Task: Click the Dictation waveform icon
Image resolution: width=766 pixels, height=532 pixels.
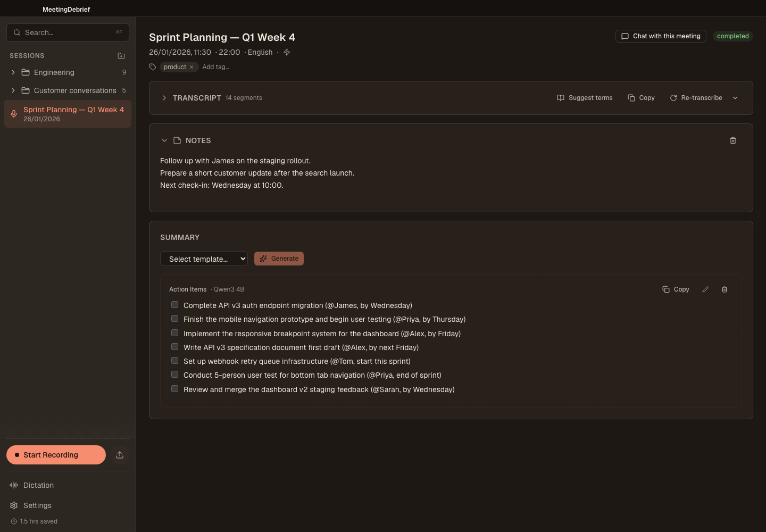Action: (14, 485)
